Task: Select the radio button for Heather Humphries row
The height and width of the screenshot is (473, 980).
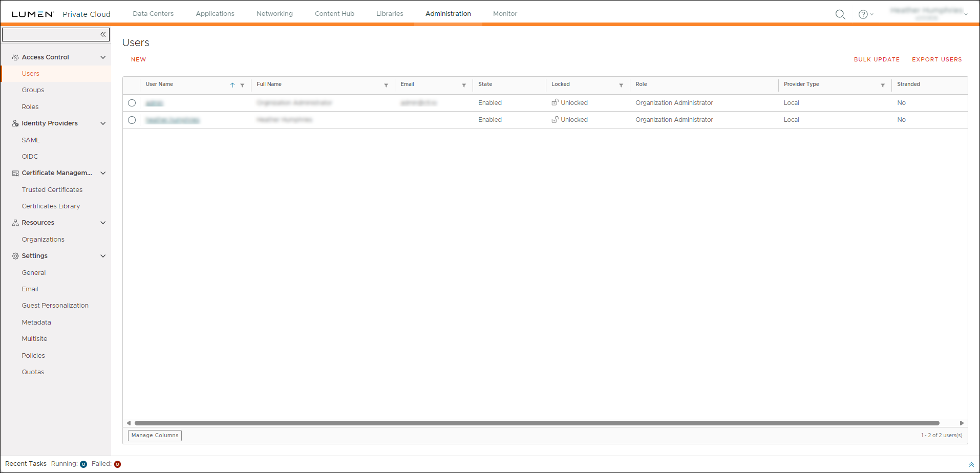Action: pos(132,120)
